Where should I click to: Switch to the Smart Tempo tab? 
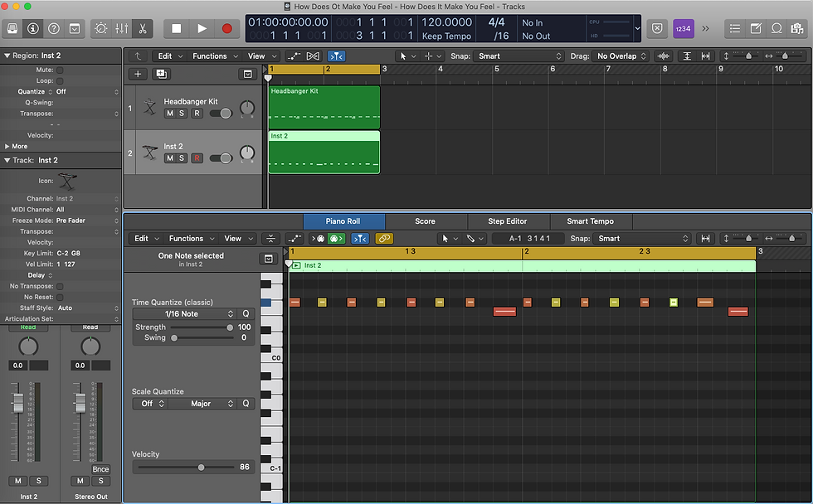(590, 221)
